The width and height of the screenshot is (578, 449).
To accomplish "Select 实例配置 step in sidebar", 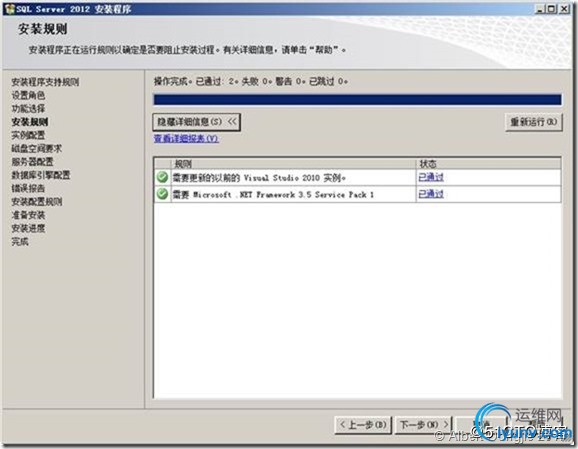I will pos(28,135).
